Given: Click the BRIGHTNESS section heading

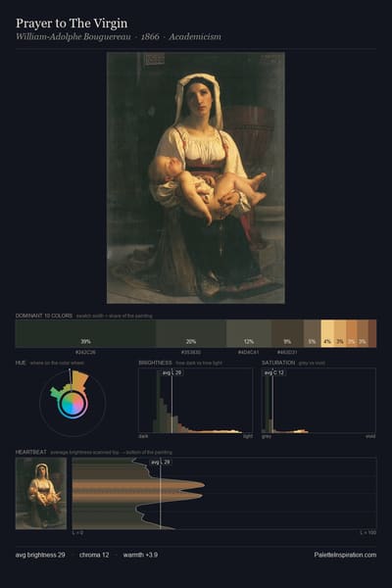Looking at the screenshot, I should click(155, 363).
